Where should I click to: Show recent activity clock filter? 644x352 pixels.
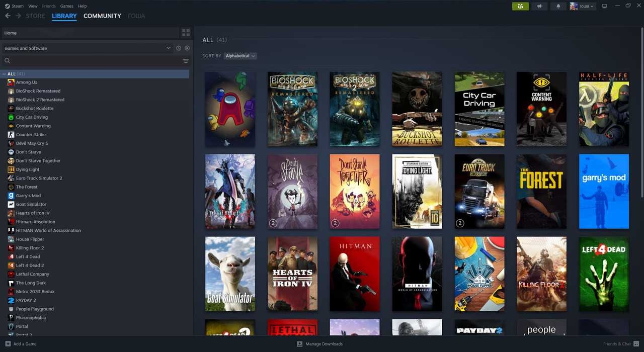[179, 48]
